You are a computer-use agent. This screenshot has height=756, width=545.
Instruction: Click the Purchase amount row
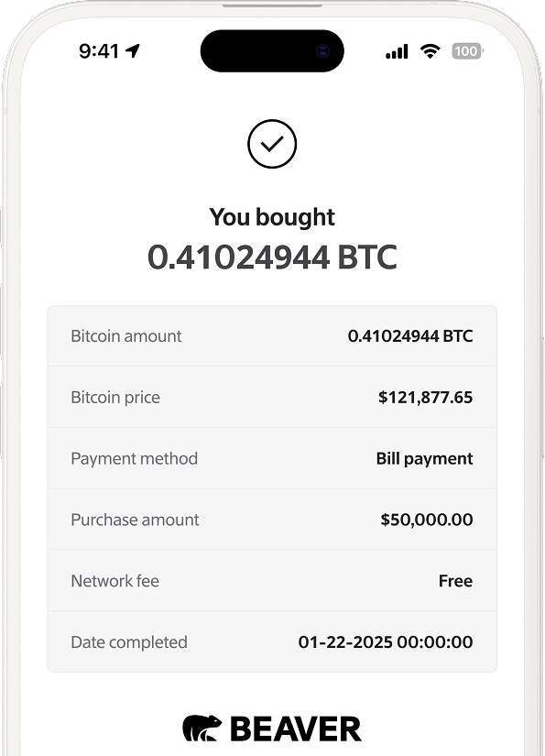pyautogui.click(x=272, y=520)
